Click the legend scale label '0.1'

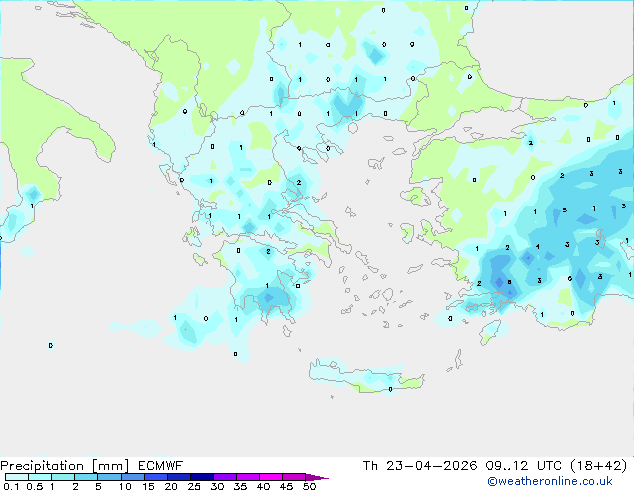(11, 486)
